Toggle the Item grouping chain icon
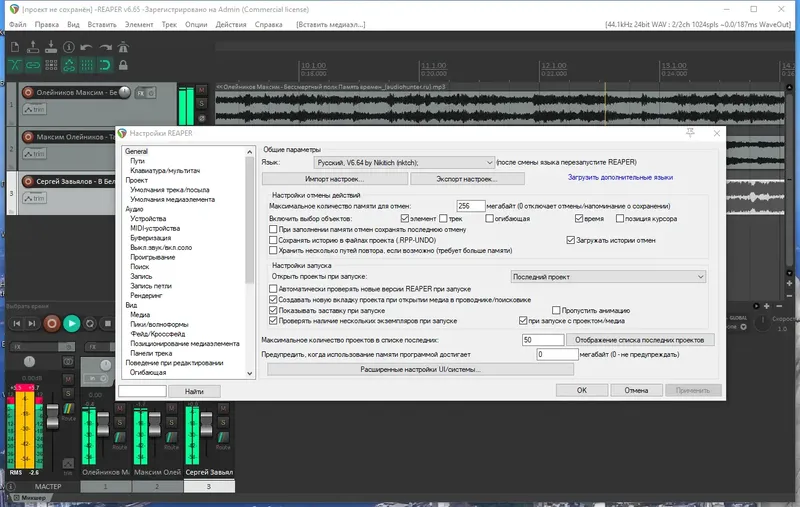800x507 pixels. (x=33, y=65)
